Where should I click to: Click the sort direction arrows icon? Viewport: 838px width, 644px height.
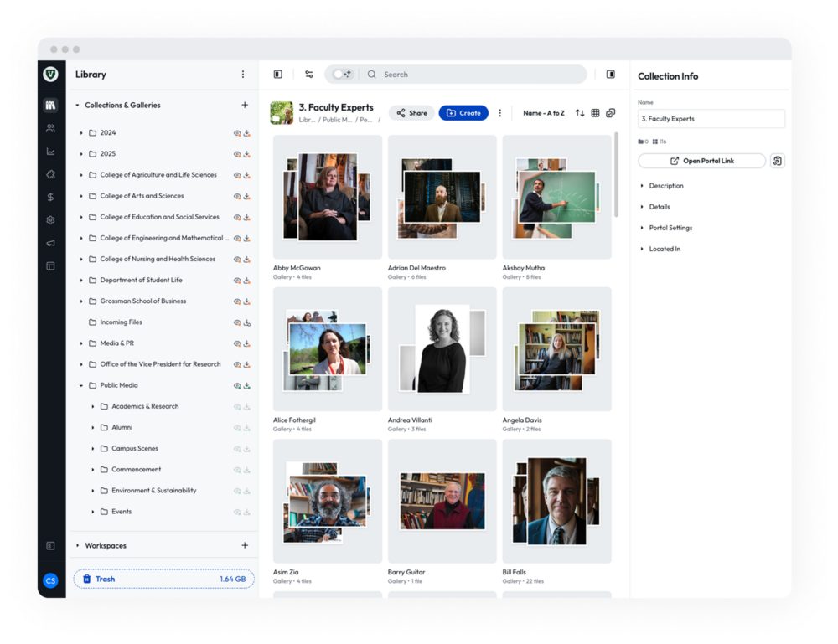[580, 113]
